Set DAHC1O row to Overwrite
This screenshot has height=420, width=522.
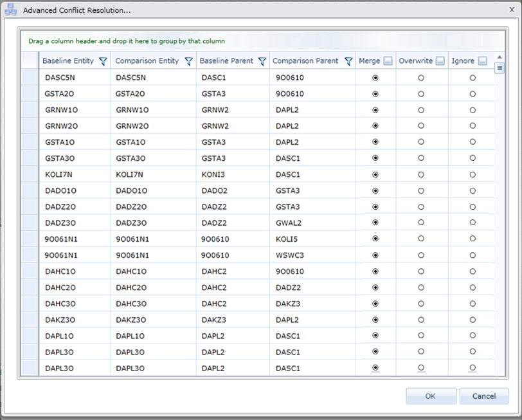[x=421, y=271]
